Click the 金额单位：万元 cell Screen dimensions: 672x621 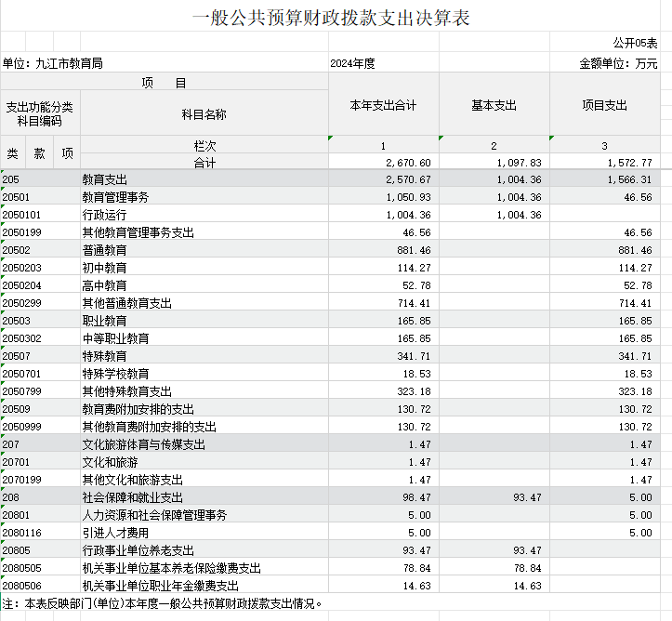point(618,63)
